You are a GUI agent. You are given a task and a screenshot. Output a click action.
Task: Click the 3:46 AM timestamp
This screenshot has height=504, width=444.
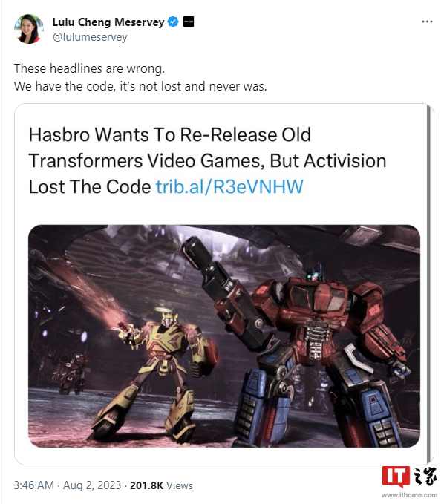(x=33, y=485)
